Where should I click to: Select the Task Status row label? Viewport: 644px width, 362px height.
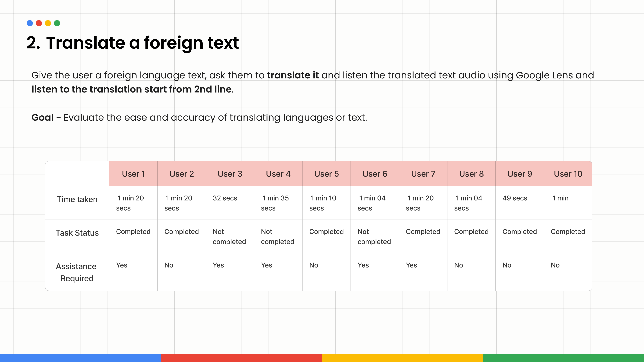click(x=77, y=233)
